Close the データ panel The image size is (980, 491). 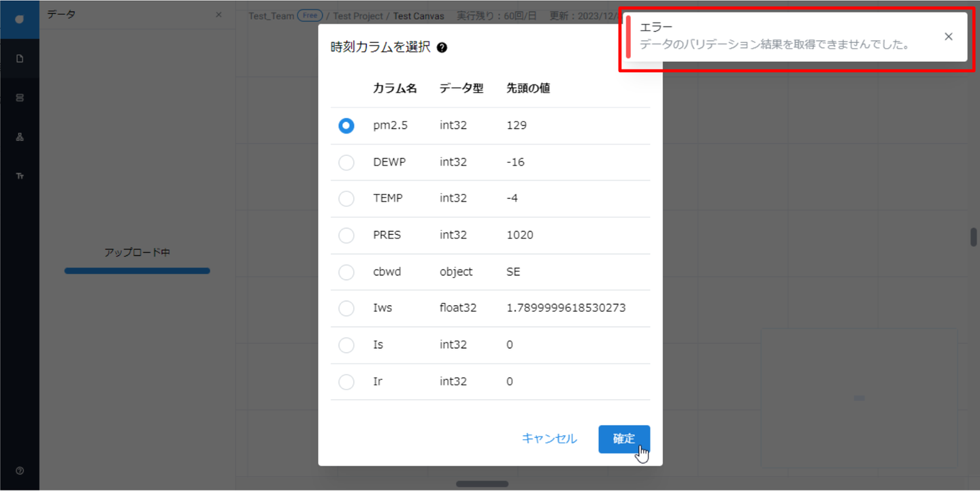pos(218,14)
